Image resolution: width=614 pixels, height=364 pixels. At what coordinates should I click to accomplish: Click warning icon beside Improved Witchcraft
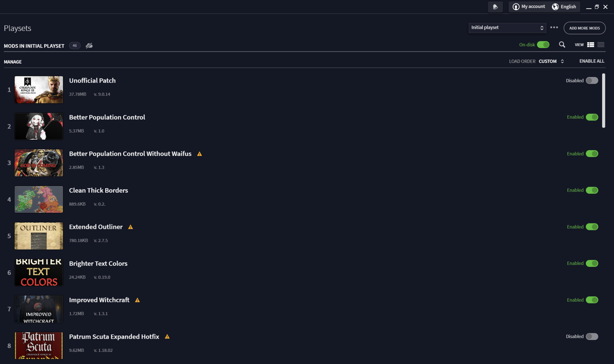[138, 300]
